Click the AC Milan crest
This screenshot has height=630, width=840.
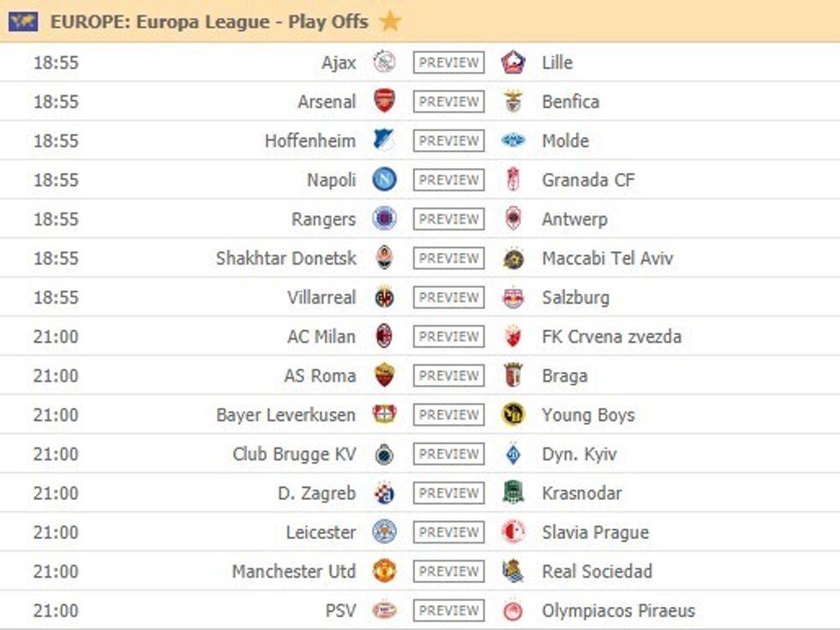tap(386, 336)
